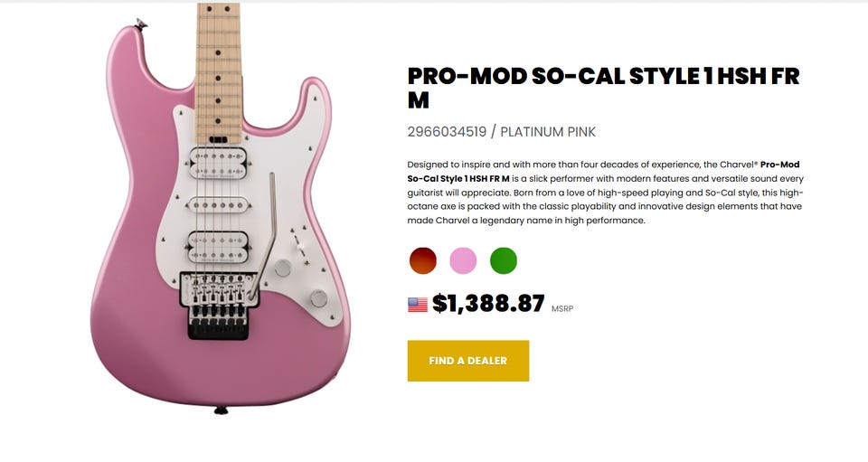Click the bridge humbucker pickup on guitar
The width and height of the screenshot is (868, 462).
click(218, 247)
